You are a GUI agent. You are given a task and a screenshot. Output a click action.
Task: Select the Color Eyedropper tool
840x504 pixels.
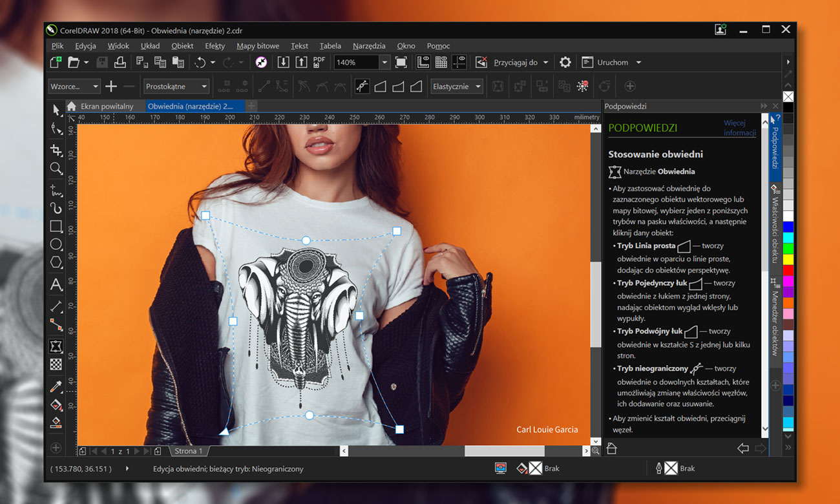point(56,386)
